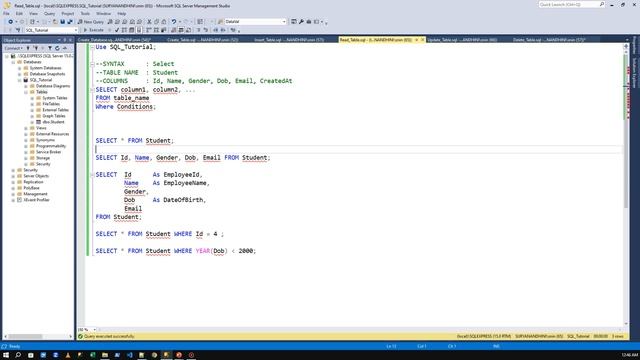Image resolution: width=640 pixels, height=360 pixels.
Task: Expand the Views folder node
Action: 26,128
